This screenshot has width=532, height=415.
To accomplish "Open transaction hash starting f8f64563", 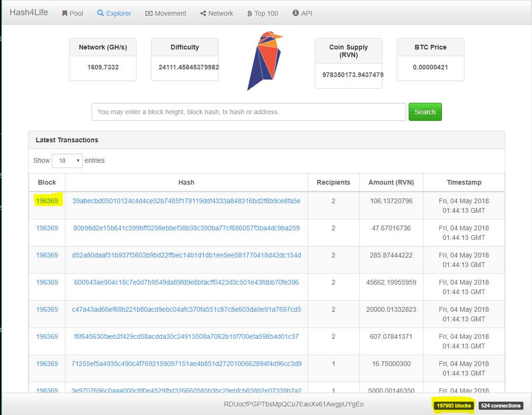I will tap(186, 336).
